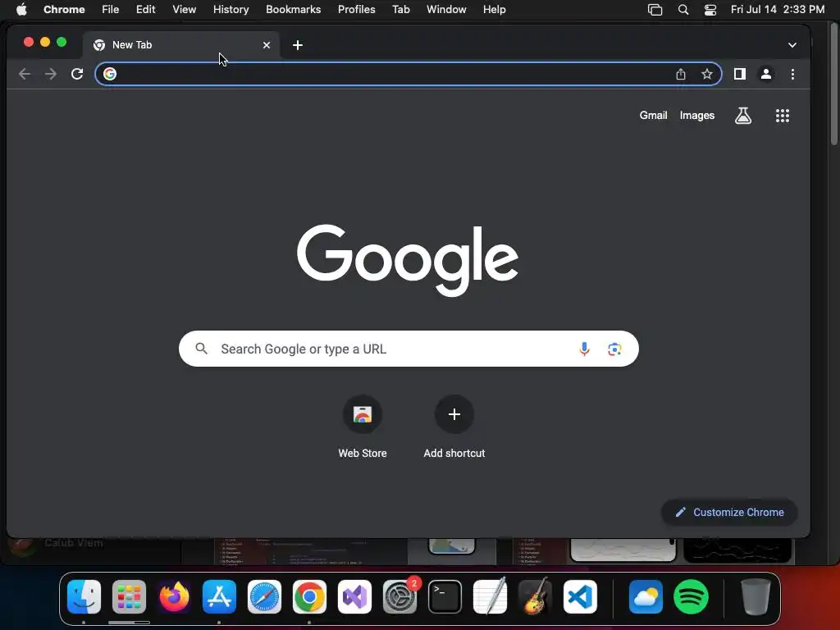Open the Edit menu
Image resolution: width=840 pixels, height=630 pixels.
146,10
